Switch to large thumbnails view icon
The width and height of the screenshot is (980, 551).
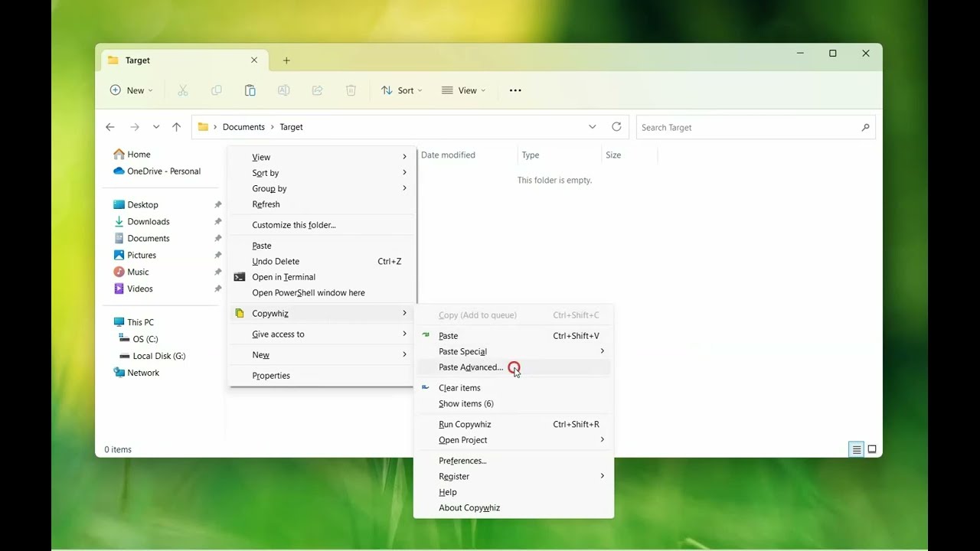click(872, 449)
